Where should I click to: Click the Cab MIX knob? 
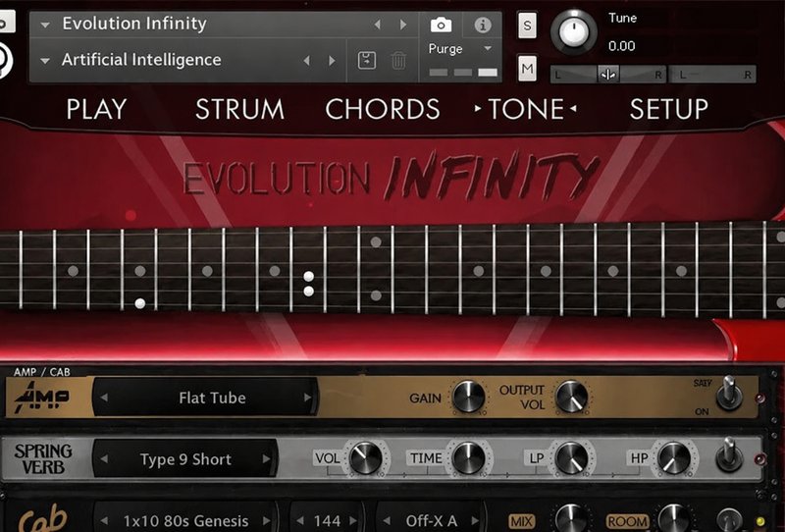tap(571, 519)
